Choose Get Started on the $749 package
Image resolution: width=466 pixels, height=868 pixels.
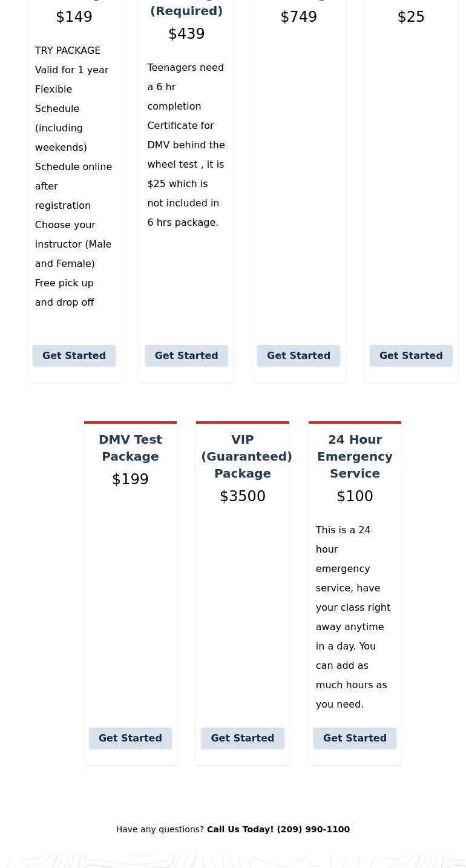298,355
